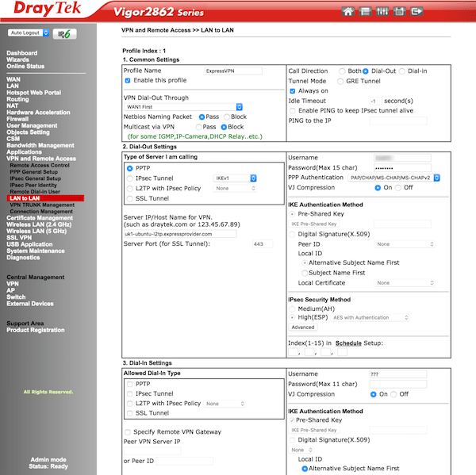Open Diagnostics in sidebar
The height and width of the screenshot is (475, 476).
[23, 258]
